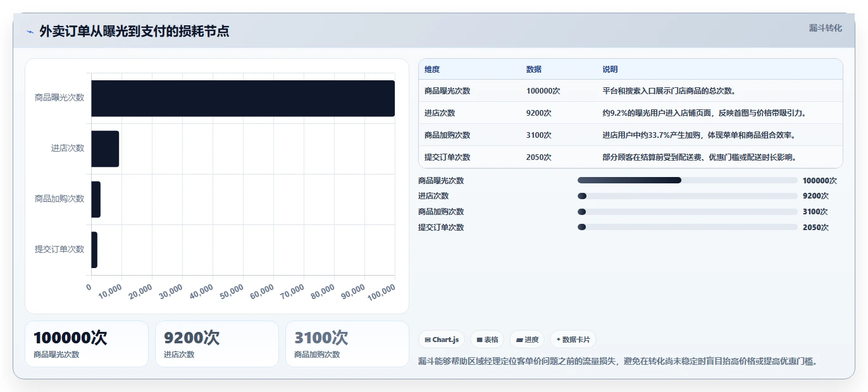868x392 pixels.
Task: Click the progress bar showing 3100次
Action: pos(688,211)
